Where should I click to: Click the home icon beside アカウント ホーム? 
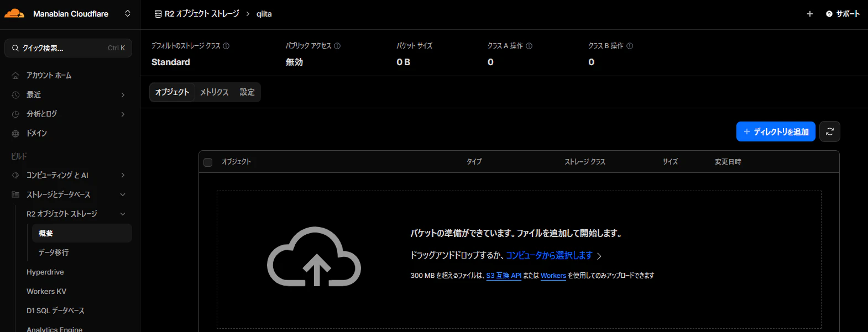(x=15, y=76)
